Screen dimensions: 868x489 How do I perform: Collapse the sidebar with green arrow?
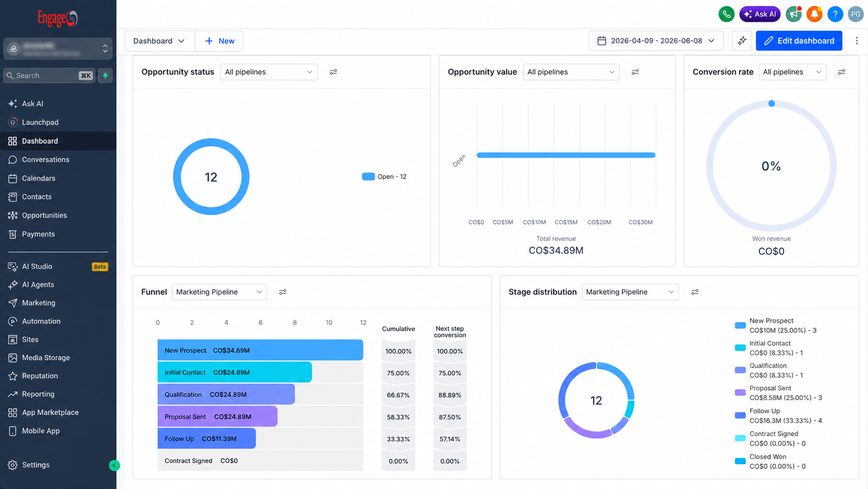tap(114, 466)
